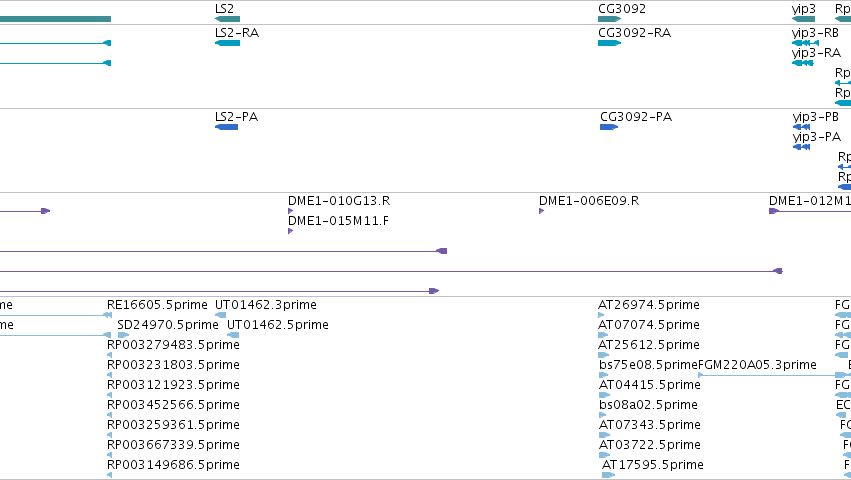Click EST AT25612.5prime

pyautogui.click(x=649, y=345)
